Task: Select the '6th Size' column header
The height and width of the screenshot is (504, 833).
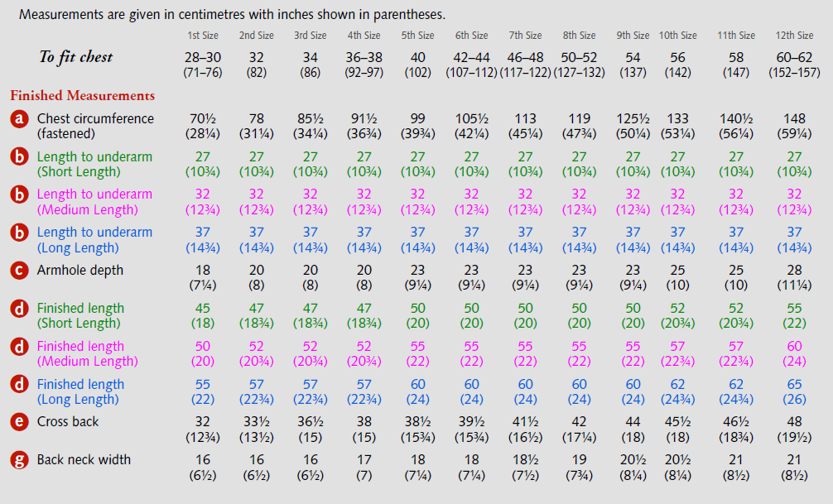Action: (472, 36)
